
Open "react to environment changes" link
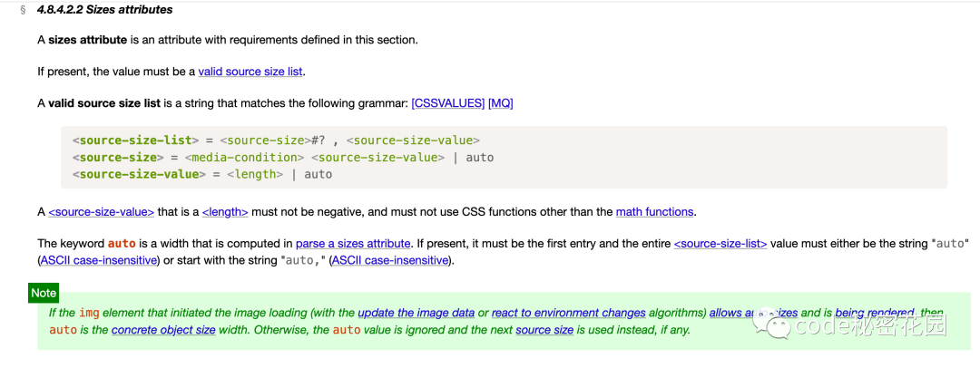click(569, 313)
